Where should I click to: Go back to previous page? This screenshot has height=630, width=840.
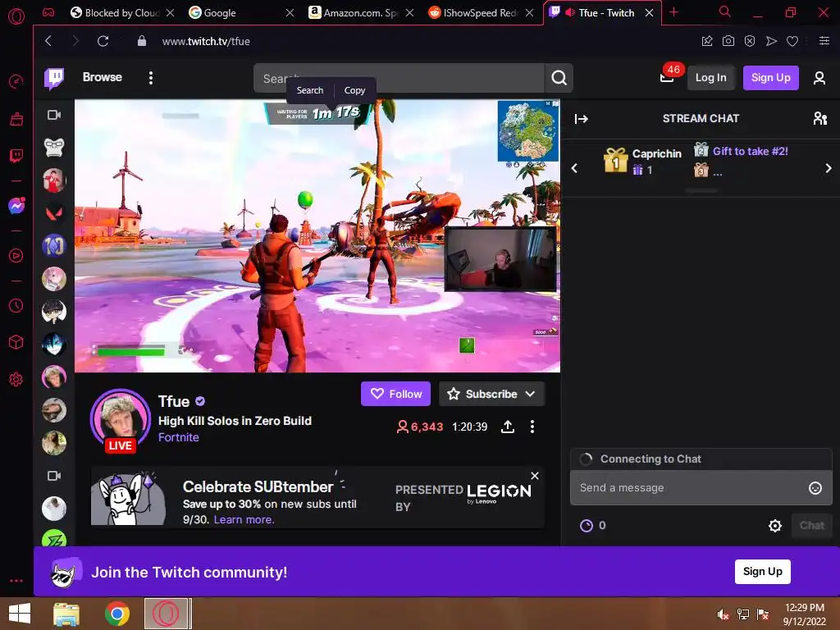(48, 41)
